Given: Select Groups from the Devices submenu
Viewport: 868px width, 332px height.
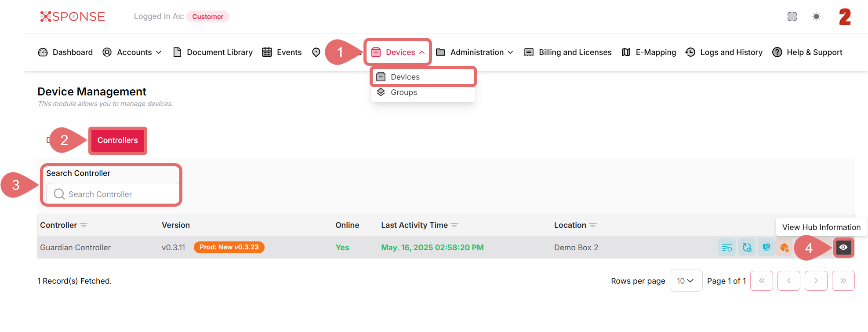Looking at the screenshot, I should [x=403, y=92].
